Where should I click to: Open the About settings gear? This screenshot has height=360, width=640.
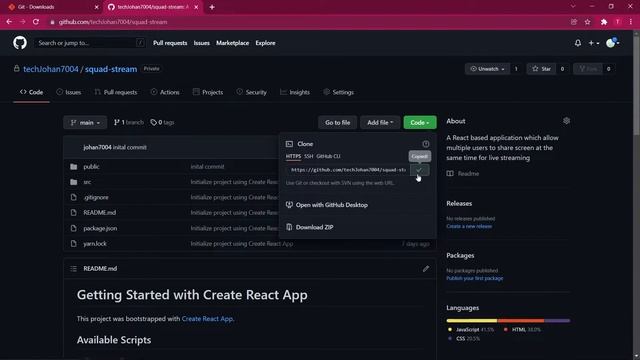[566, 121]
